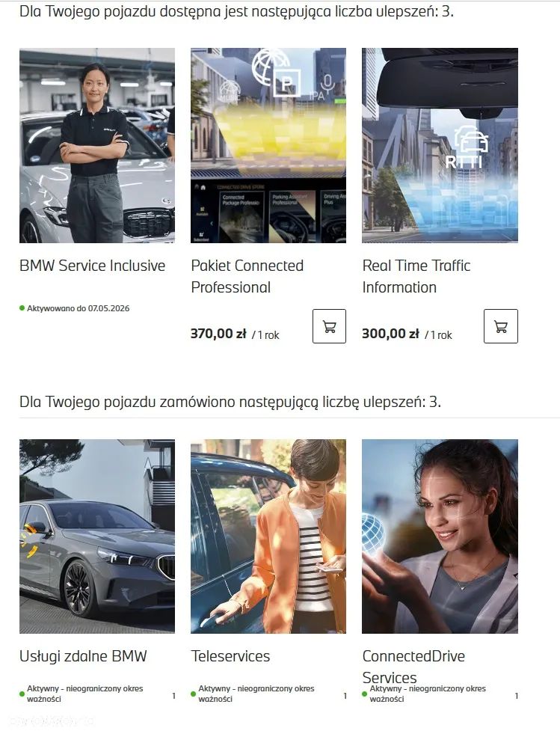Select the Pakiet Connected Professional title
Viewport: 560px width, 734px height.
tap(247, 276)
